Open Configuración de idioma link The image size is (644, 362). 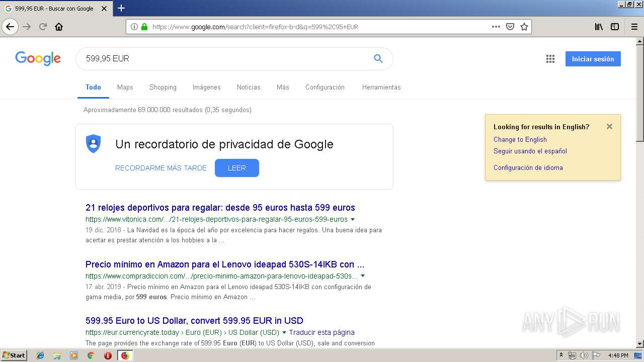(528, 167)
